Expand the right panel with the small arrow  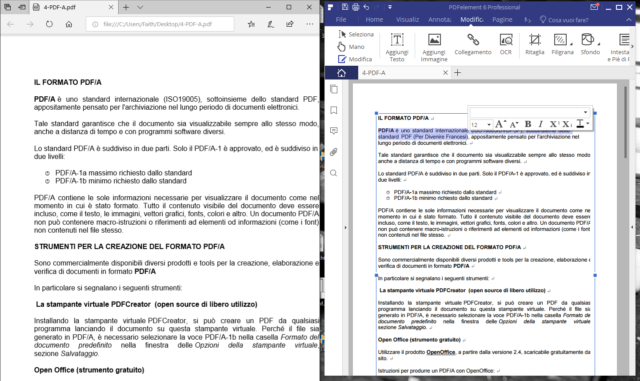(x=632, y=227)
